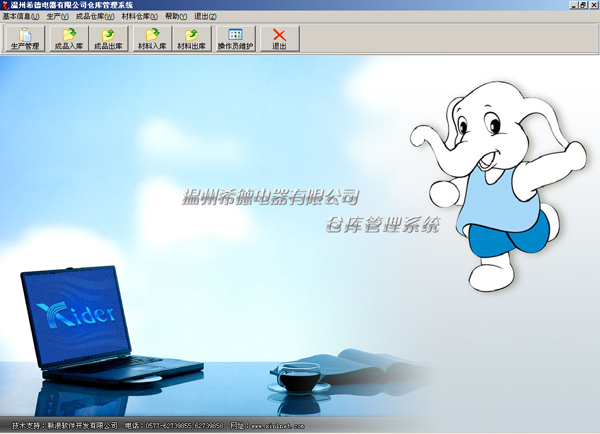Viewport: 600px width, 434px height.
Task: Open the 基本信息(U) menu
Action: click(21, 17)
